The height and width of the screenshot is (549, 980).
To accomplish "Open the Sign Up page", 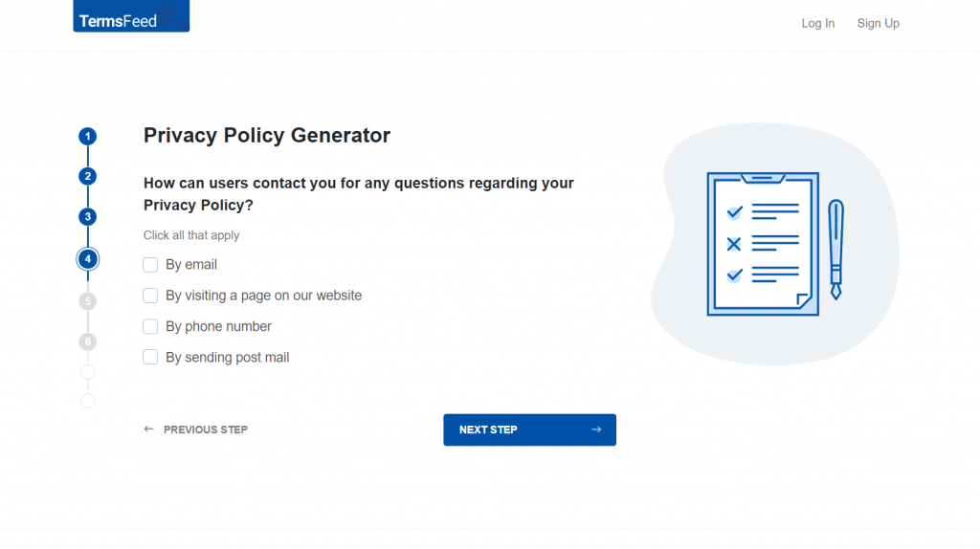I will (879, 23).
